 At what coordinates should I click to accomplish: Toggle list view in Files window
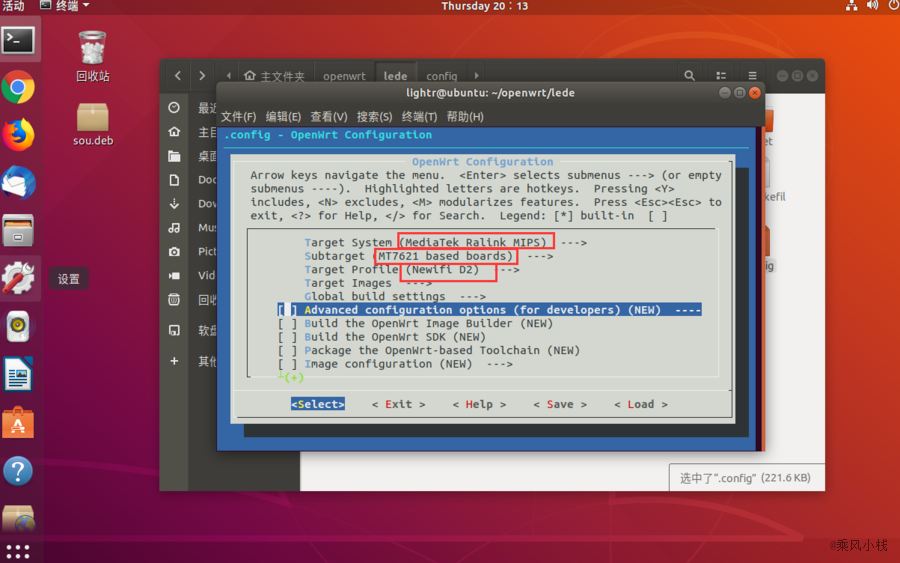click(721, 76)
